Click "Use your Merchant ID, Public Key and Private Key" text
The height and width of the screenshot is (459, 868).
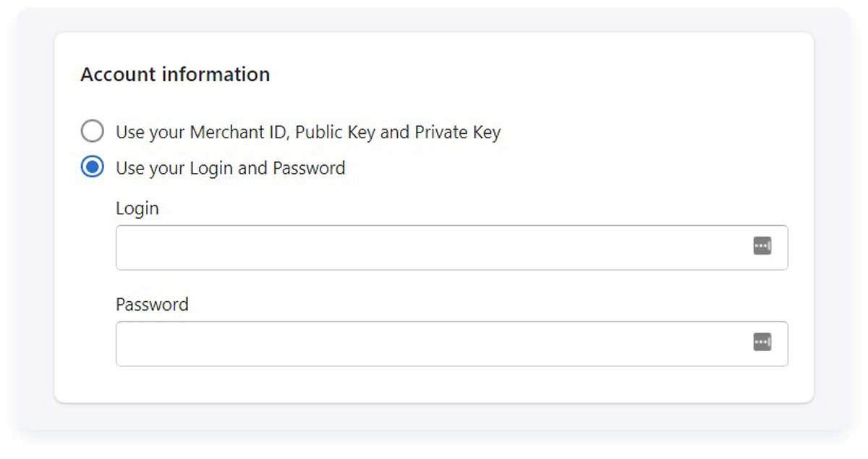(x=308, y=132)
